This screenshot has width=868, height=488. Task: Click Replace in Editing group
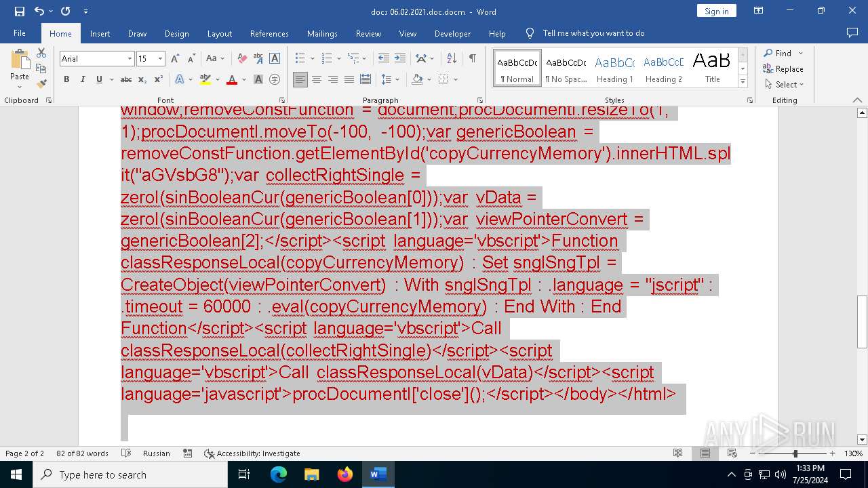click(783, 68)
